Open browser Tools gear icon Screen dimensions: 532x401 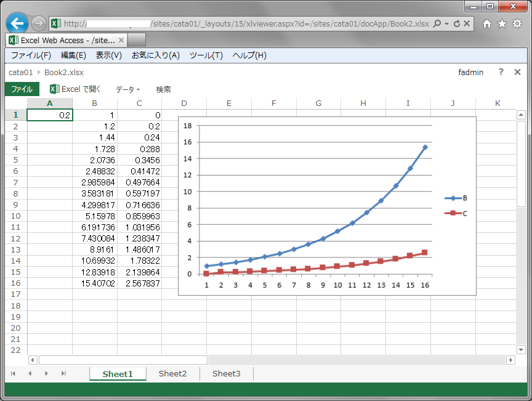(517, 24)
